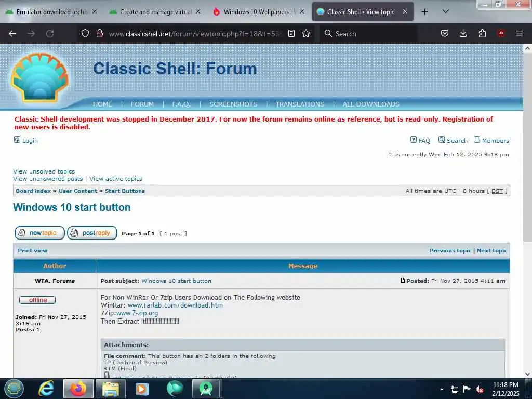Open the taskbar clock and date
This screenshot has height=399, width=532.
506,389
